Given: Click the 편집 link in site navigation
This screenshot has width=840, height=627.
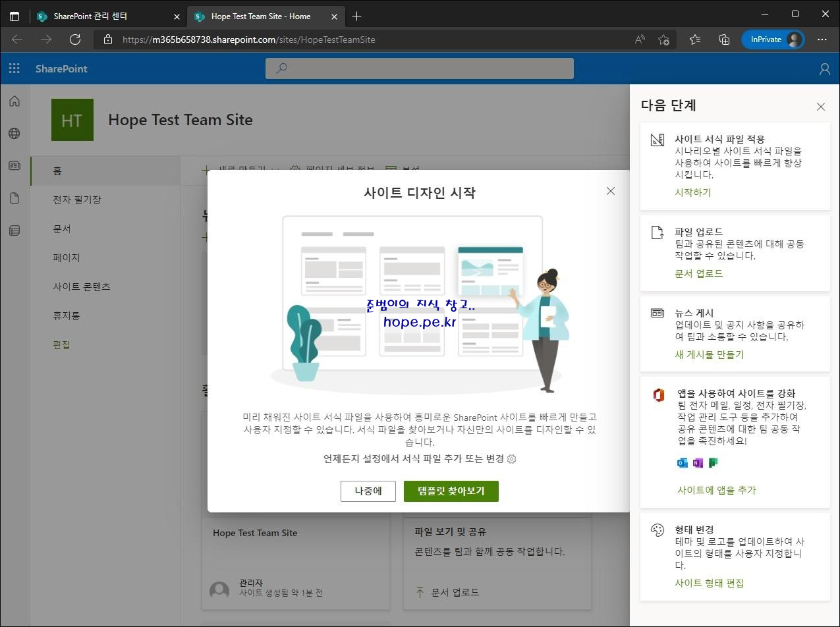Looking at the screenshot, I should pyautogui.click(x=61, y=345).
